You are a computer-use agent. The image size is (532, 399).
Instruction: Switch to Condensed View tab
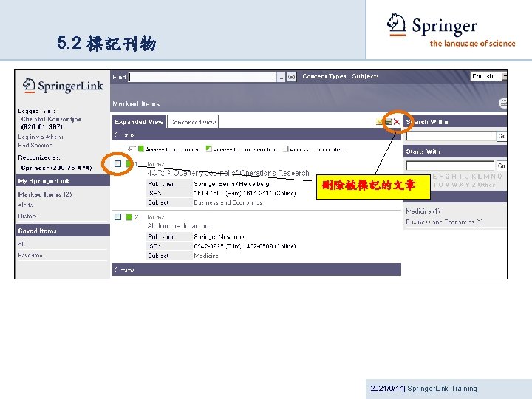tap(193, 122)
